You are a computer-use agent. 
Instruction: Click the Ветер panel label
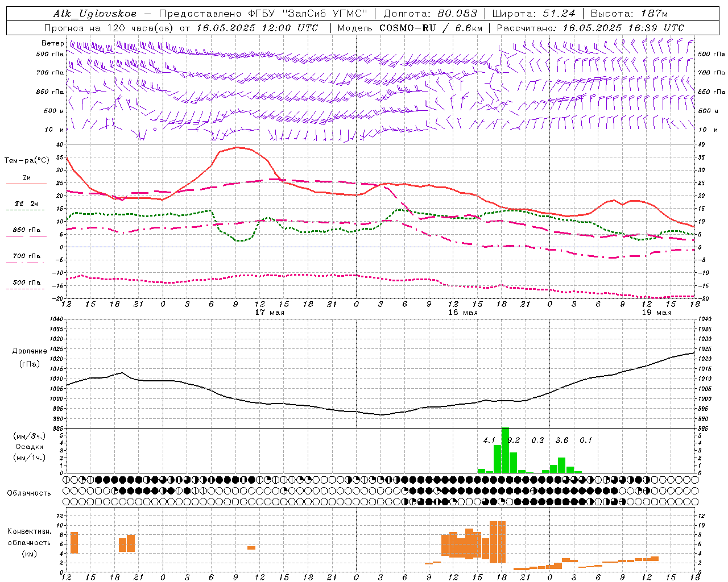[x=52, y=43]
